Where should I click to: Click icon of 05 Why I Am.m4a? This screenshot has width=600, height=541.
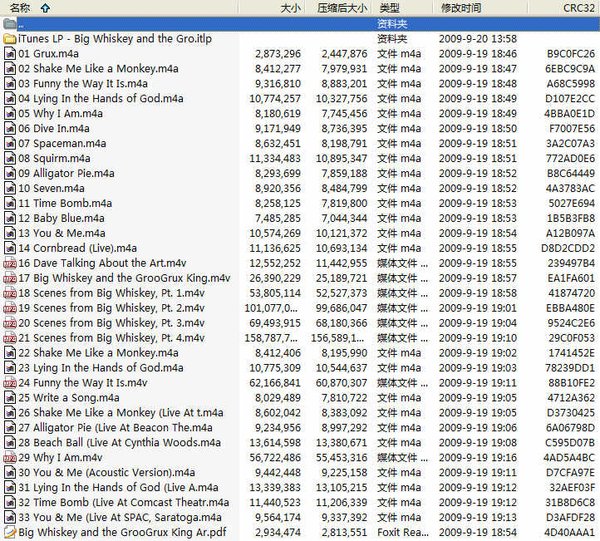click(10, 113)
